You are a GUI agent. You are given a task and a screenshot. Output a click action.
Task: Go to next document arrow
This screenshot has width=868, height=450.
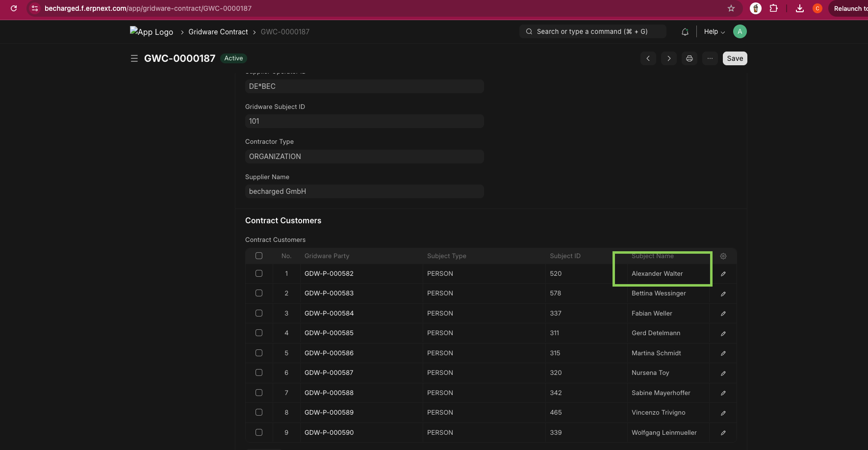669,58
